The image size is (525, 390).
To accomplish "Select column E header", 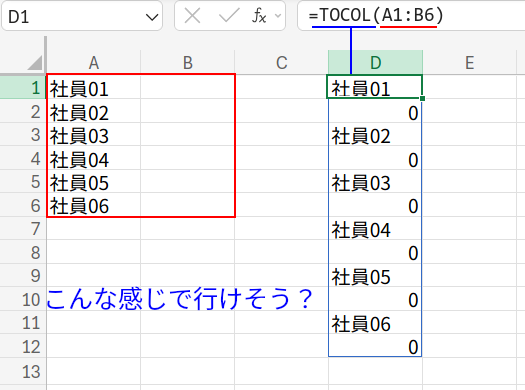I will point(469,62).
